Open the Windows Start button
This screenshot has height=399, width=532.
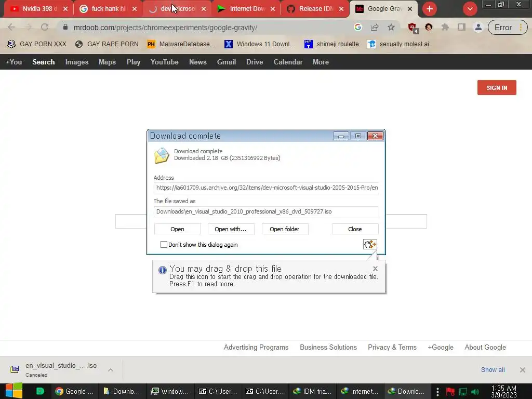[14, 391]
